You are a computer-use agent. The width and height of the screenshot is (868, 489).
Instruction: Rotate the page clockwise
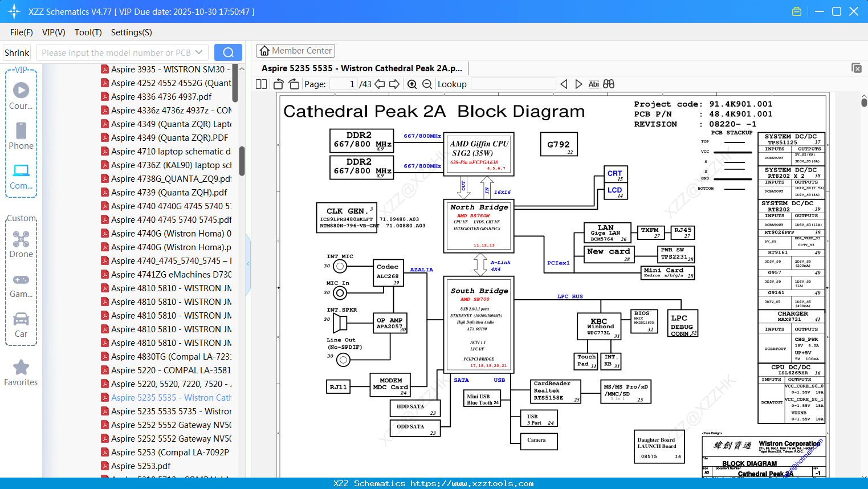[x=294, y=84]
